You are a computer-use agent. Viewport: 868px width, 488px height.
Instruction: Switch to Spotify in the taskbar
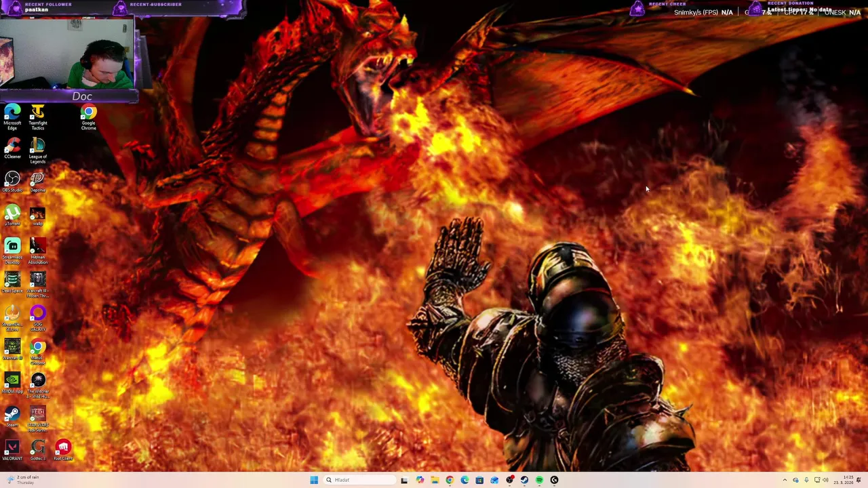539,480
